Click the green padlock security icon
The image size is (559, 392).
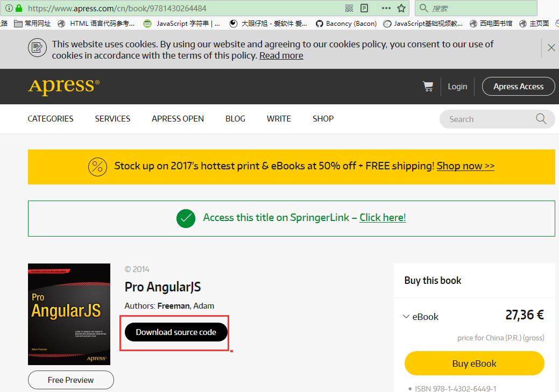19,8
